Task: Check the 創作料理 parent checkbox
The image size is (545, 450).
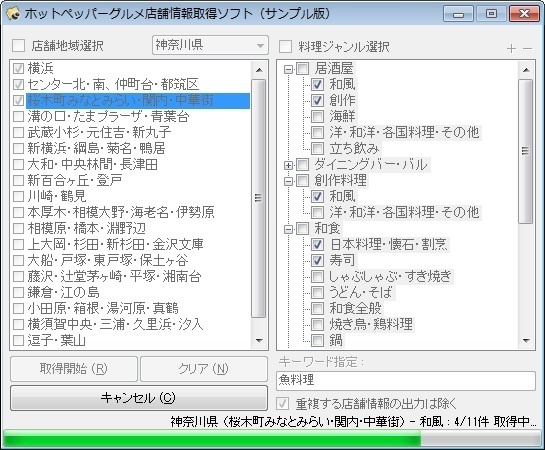Action: coord(302,180)
